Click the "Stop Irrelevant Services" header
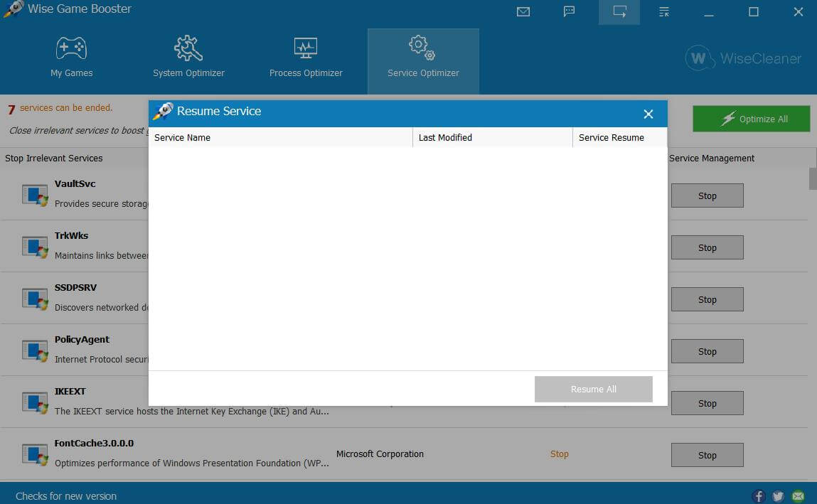 (53, 159)
